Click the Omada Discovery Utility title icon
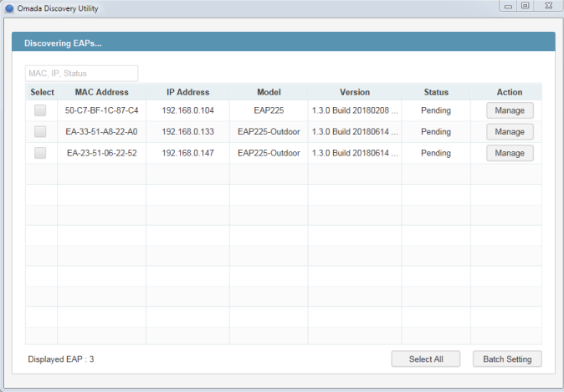 (x=9, y=8)
